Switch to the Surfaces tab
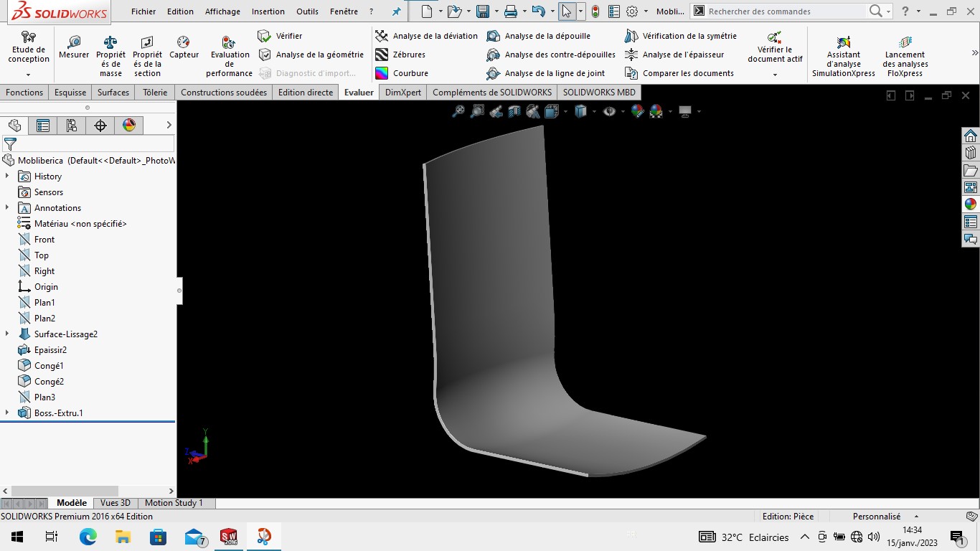Viewport: 980px width, 551px height. click(x=113, y=92)
